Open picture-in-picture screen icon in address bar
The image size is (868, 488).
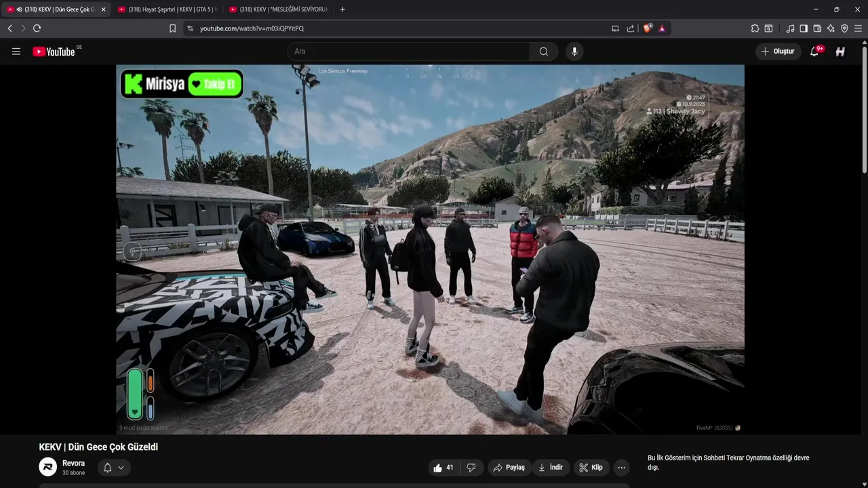[x=615, y=28]
